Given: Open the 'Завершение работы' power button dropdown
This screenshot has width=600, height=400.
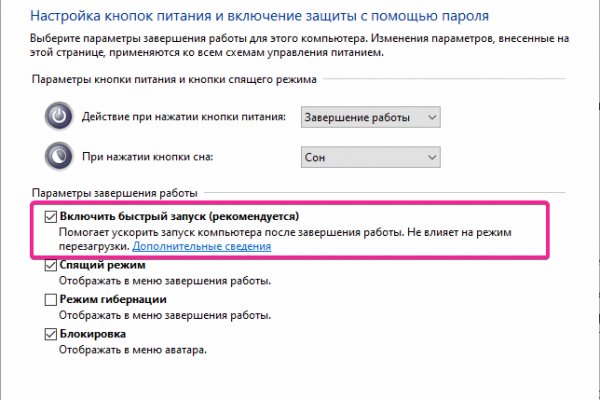Looking at the screenshot, I should coord(370,117).
